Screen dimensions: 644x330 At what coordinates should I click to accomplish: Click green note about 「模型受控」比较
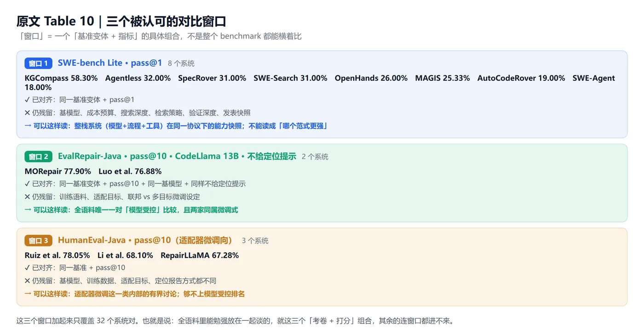(132, 210)
